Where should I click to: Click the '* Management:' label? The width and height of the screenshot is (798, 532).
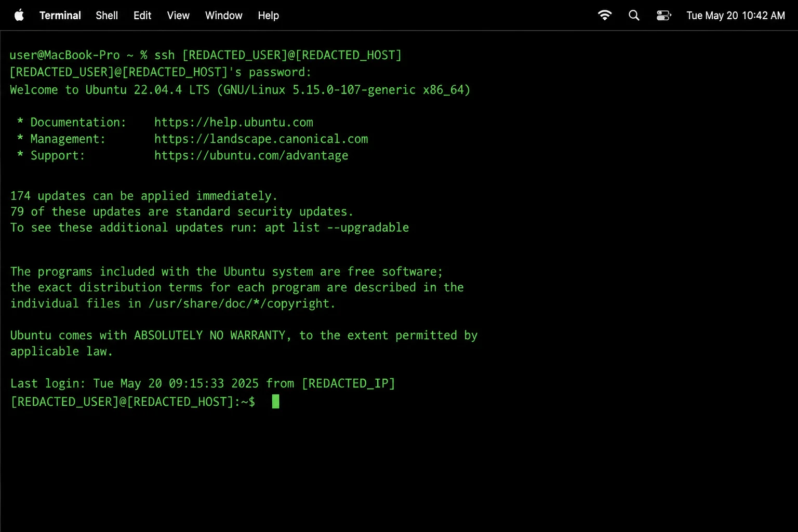61,139
